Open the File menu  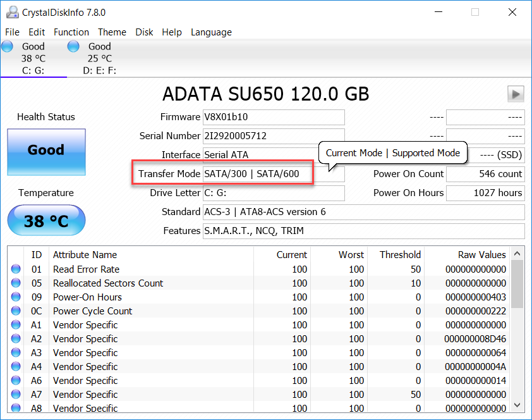(12, 32)
